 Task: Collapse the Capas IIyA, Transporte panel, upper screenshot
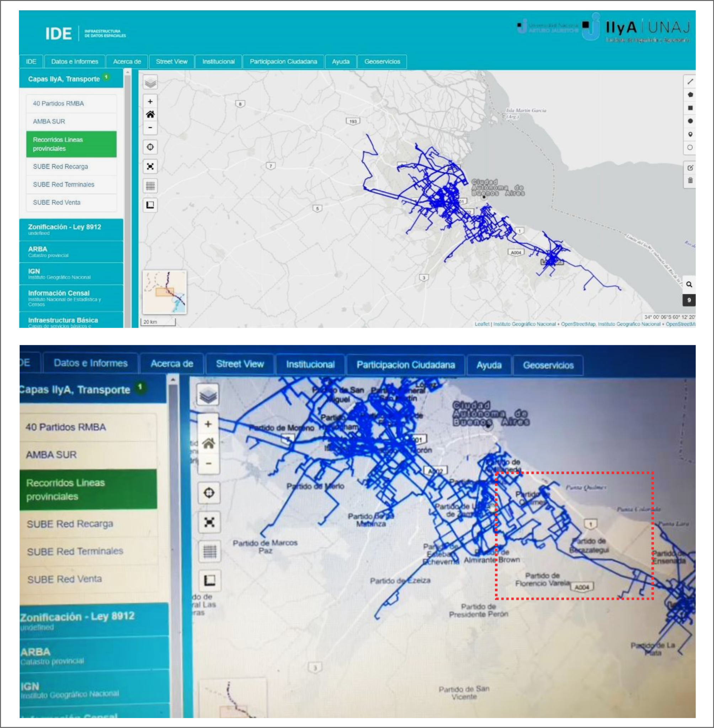pos(71,79)
